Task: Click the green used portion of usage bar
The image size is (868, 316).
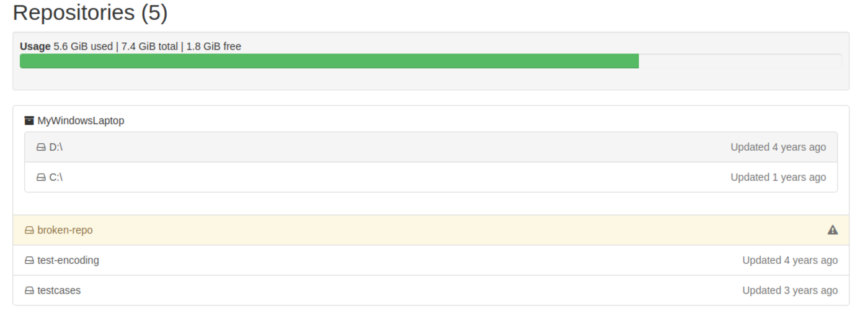Action: click(x=329, y=61)
